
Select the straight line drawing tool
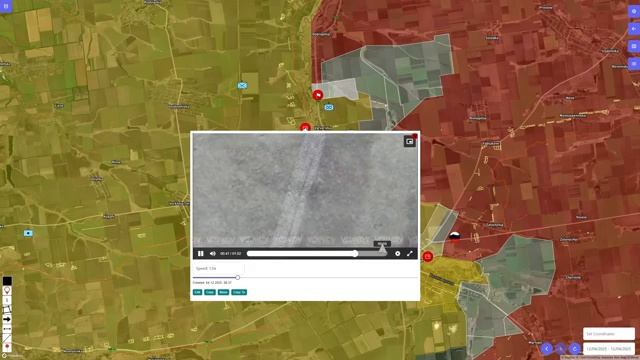[7, 338]
